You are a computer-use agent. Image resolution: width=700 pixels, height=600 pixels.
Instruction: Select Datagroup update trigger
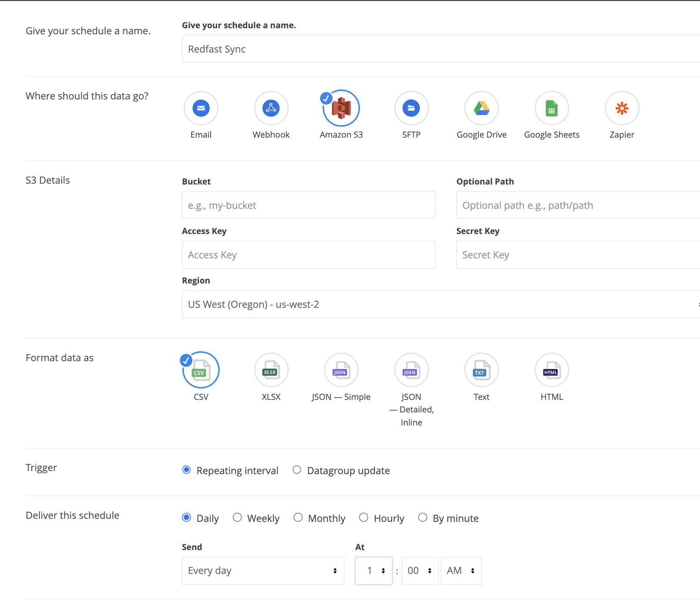click(297, 470)
